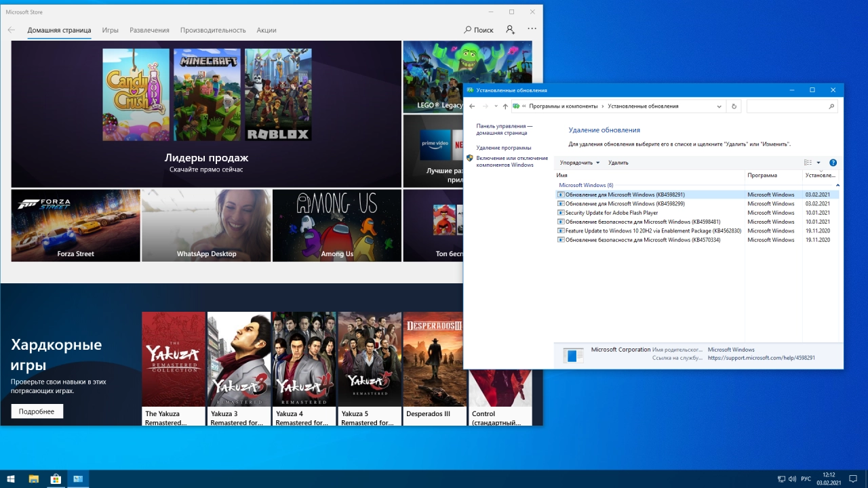Image resolution: width=868 pixels, height=488 pixels.
Task: Open the WhatsApp Desktop tile
Action: tap(206, 225)
